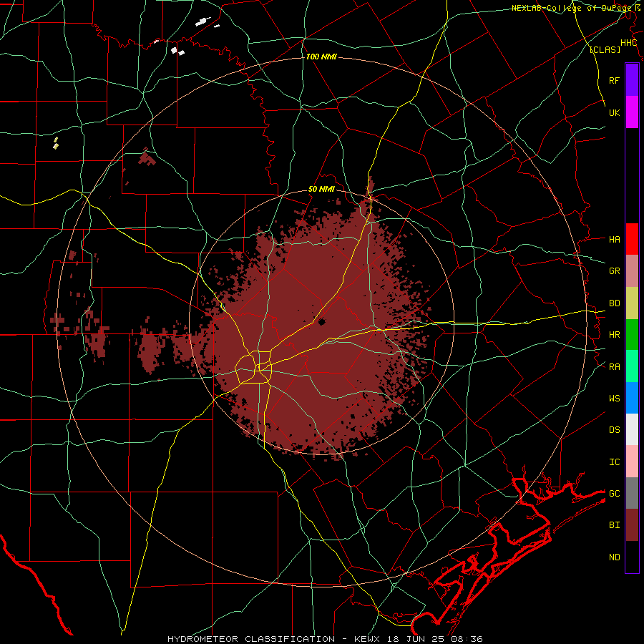The height and width of the screenshot is (644, 644).
Task: Select the IC light pink legend swatch
Action: coord(632,462)
